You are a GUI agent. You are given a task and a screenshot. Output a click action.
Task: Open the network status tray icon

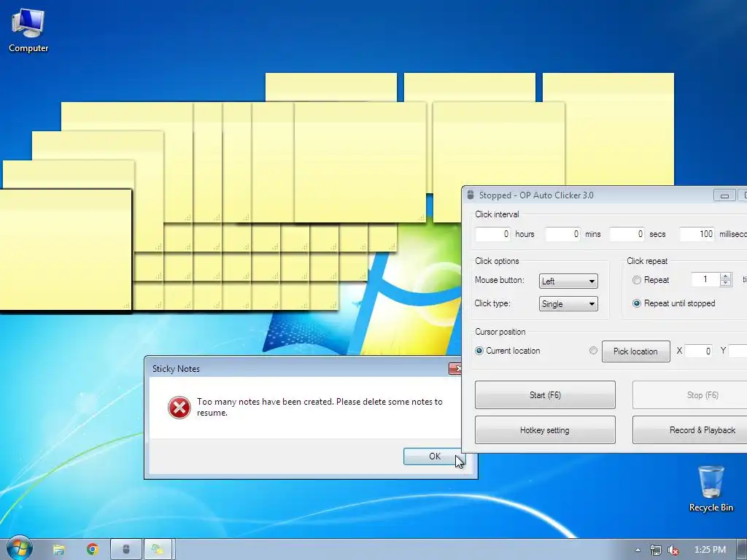pyautogui.click(x=656, y=550)
